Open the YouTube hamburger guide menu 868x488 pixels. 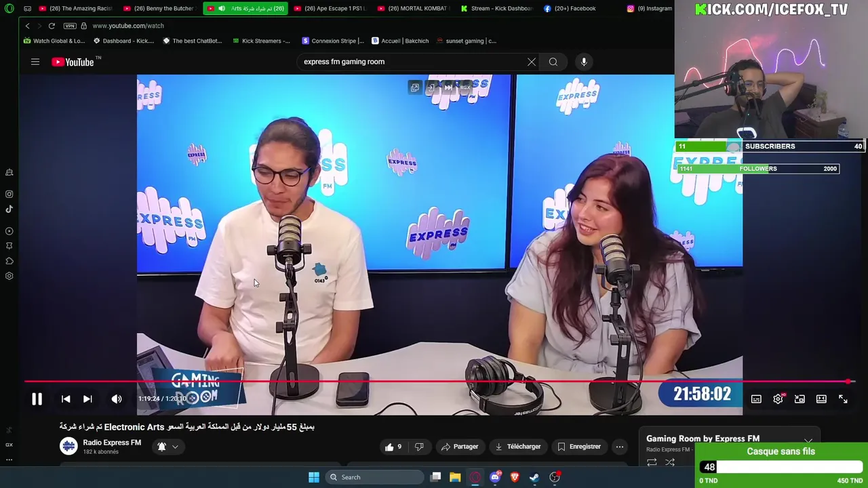pyautogui.click(x=35, y=62)
